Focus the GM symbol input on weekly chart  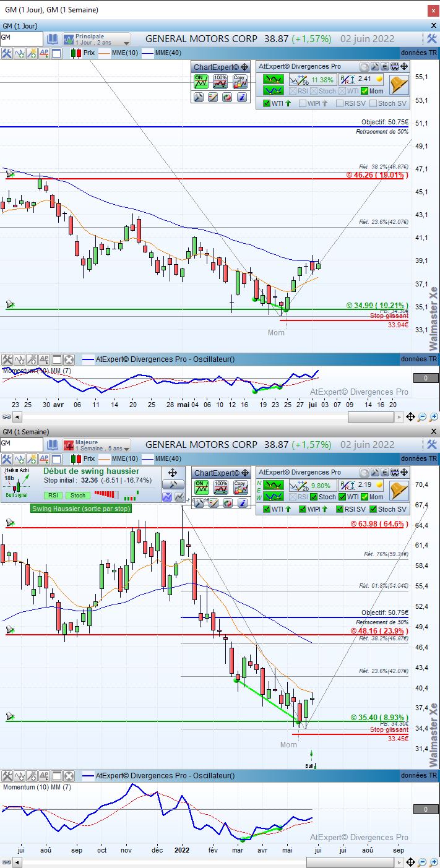coord(22,444)
